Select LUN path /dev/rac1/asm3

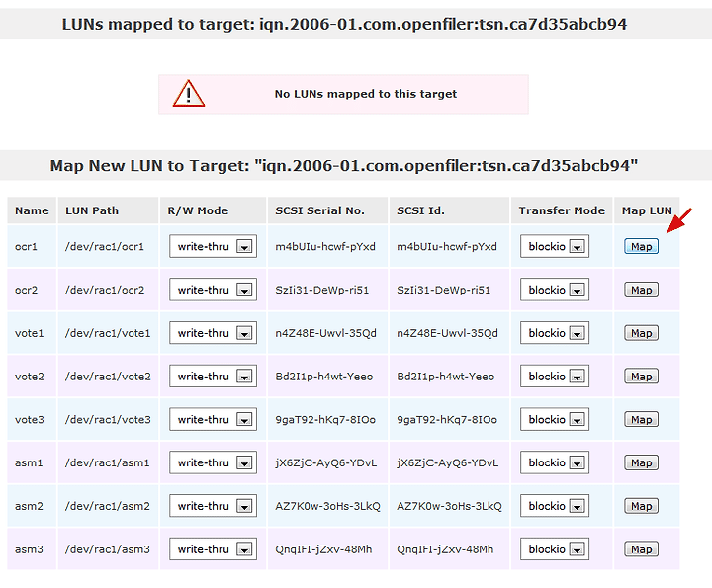107,549
